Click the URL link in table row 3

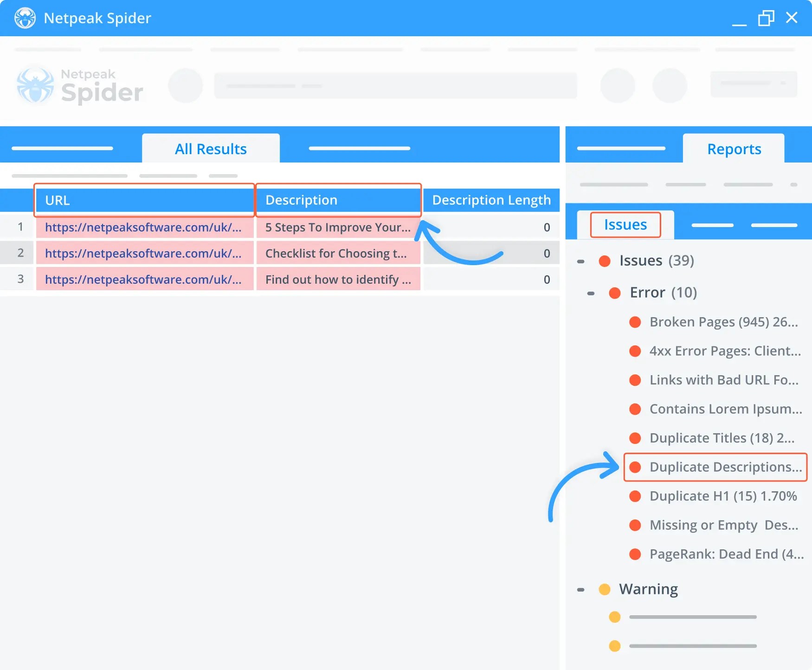(x=143, y=279)
